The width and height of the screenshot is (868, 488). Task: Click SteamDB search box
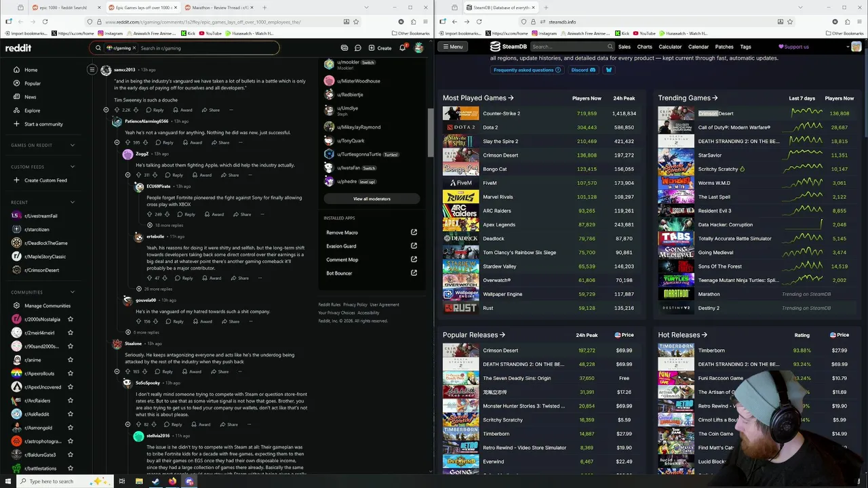click(568, 47)
